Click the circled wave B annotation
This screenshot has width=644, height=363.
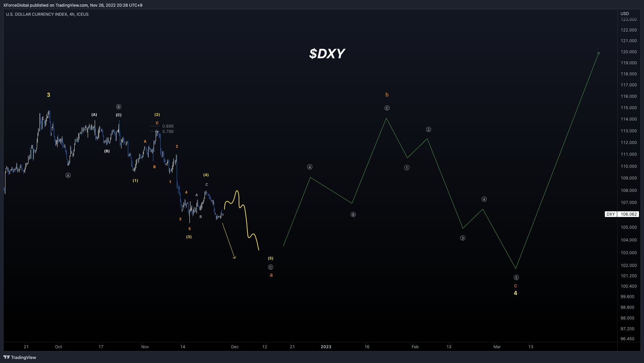pyautogui.click(x=353, y=214)
